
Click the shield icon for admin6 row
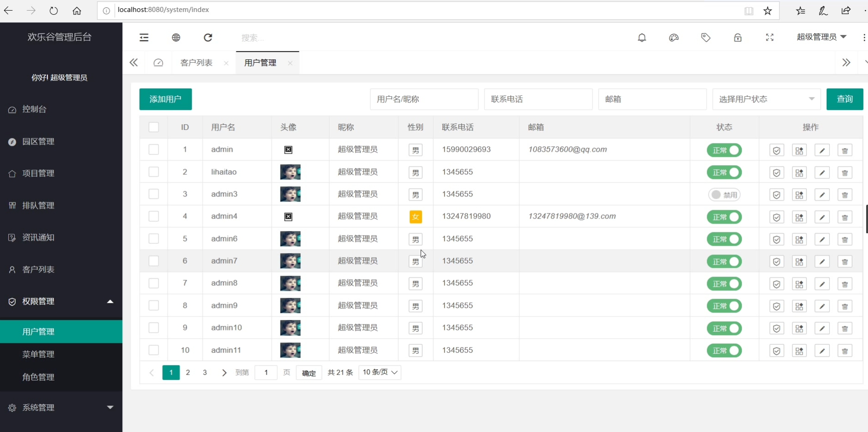click(777, 240)
